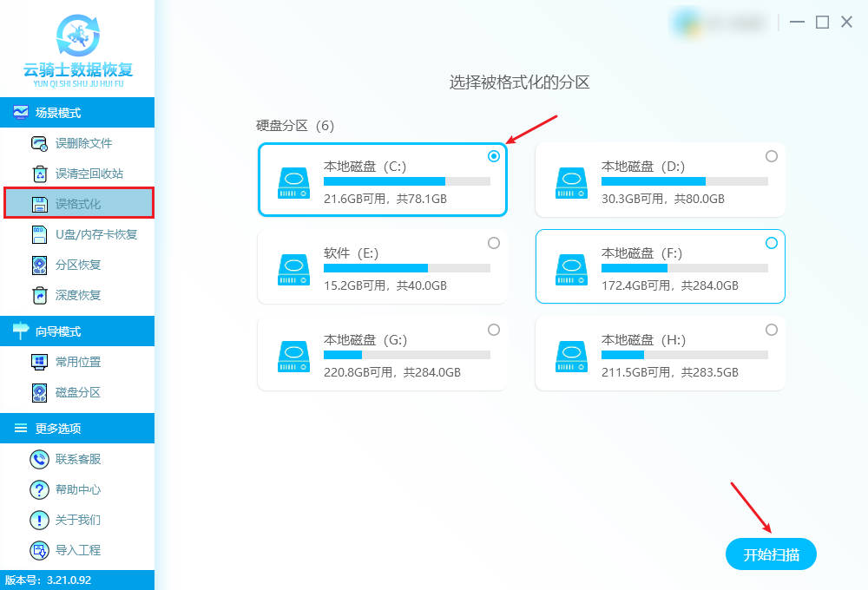The height and width of the screenshot is (590, 868).
Task: Open the 关于我们 about link
Action: (78, 520)
